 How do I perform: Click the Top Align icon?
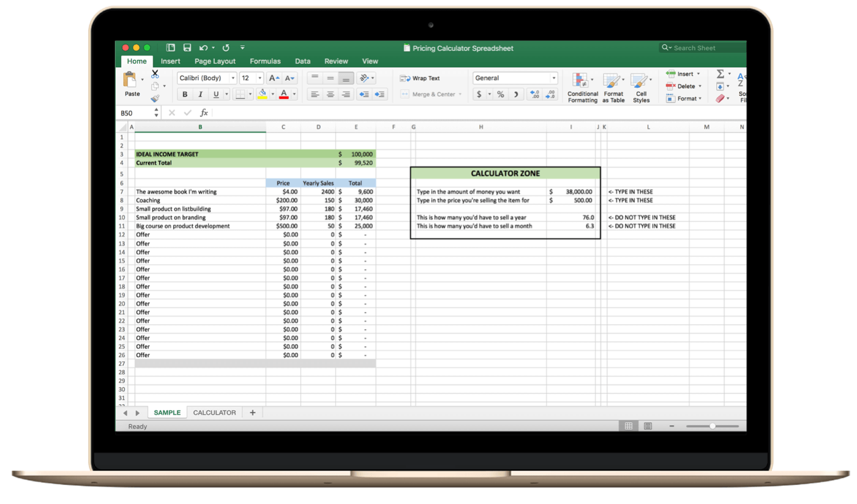315,78
